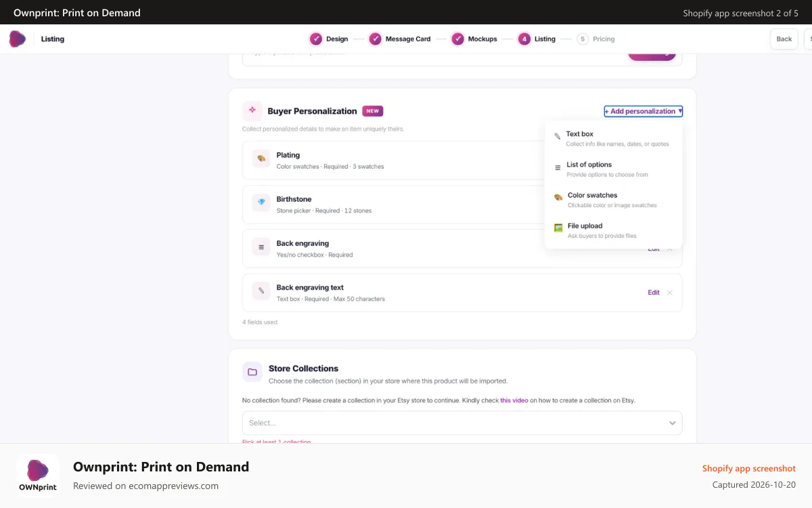
Task: Click the Back button
Action: 784,39
